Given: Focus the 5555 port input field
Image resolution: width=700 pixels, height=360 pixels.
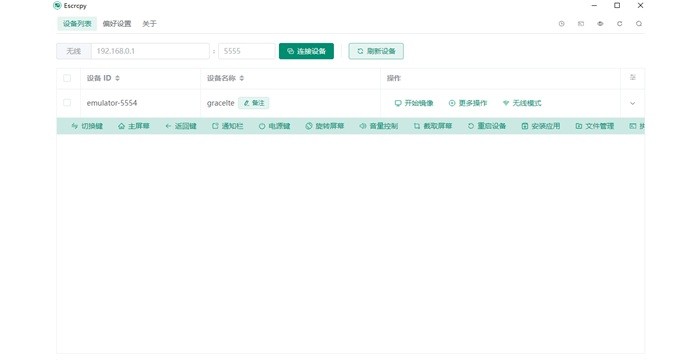Looking at the screenshot, I should pyautogui.click(x=246, y=51).
